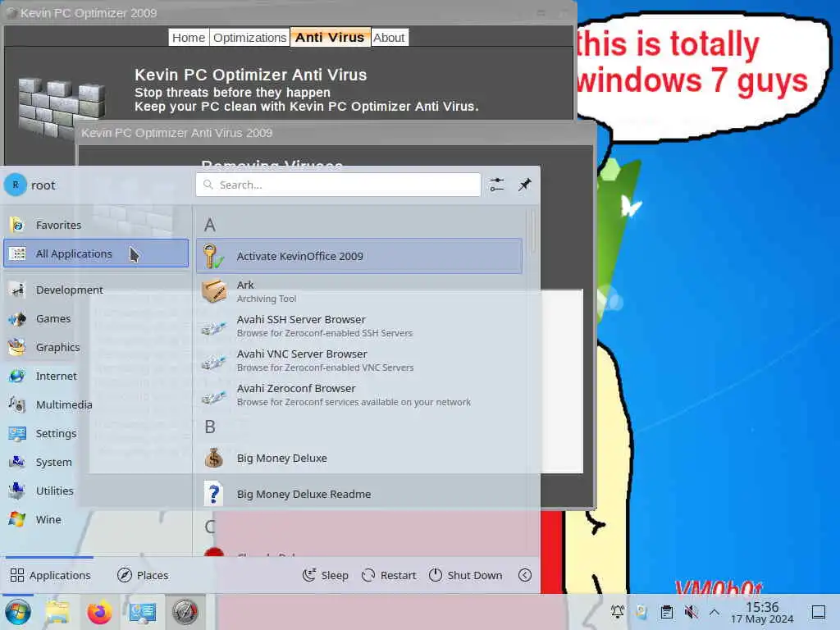Launch Ark archiving tool
This screenshot has height=630, width=840.
359,291
